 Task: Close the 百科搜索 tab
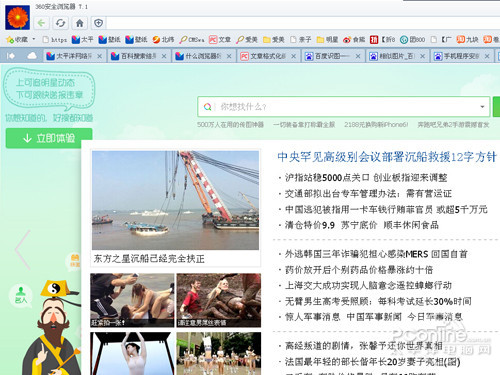click(164, 56)
